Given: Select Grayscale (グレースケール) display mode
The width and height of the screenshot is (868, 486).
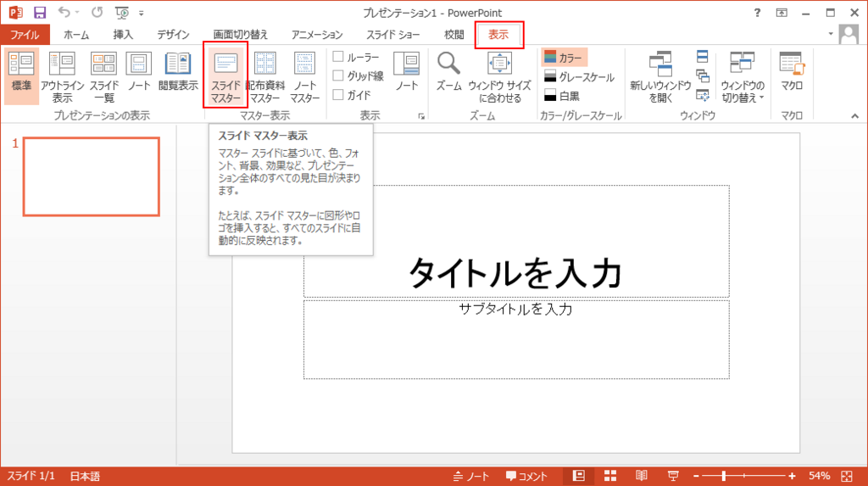Looking at the screenshot, I should click(579, 77).
